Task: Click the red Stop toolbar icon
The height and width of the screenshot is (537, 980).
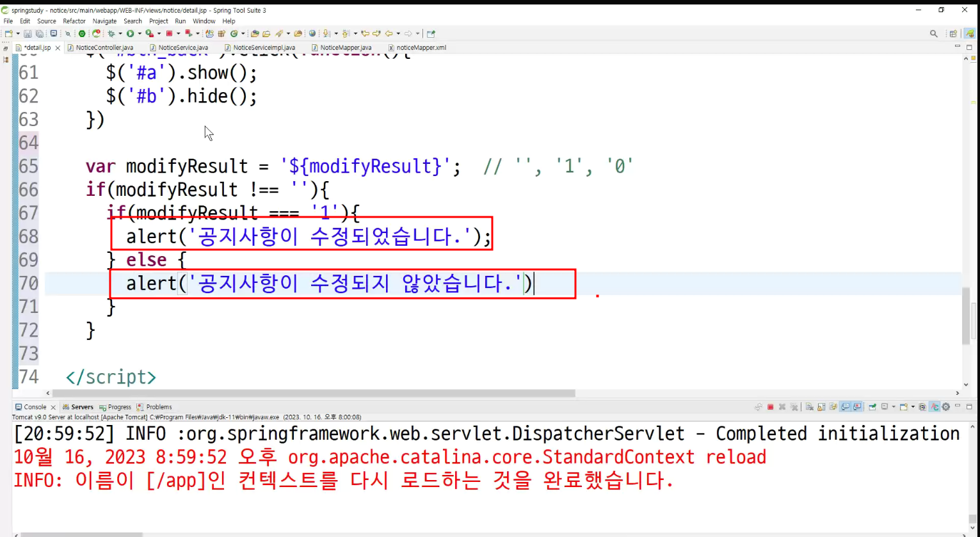Action: coord(169,34)
